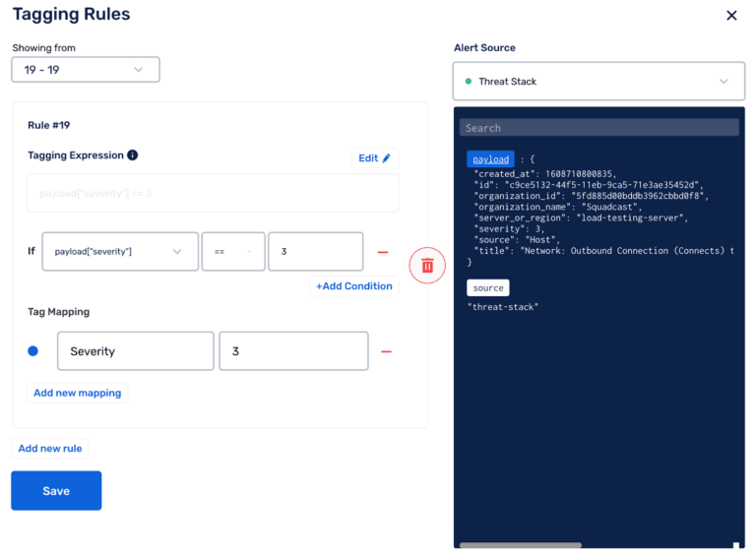
Task: Click the Severity tag key field
Action: [x=135, y=351]
